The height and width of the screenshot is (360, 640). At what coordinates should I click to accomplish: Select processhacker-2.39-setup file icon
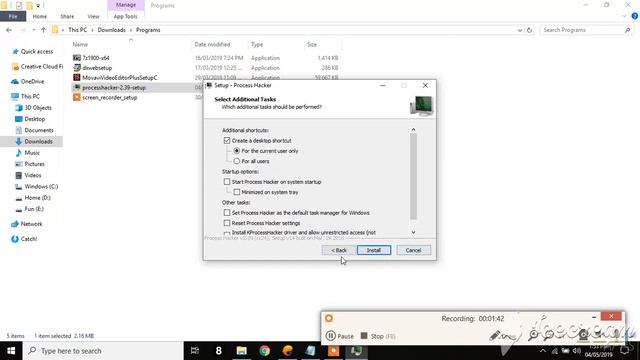(x=77, y=87)
